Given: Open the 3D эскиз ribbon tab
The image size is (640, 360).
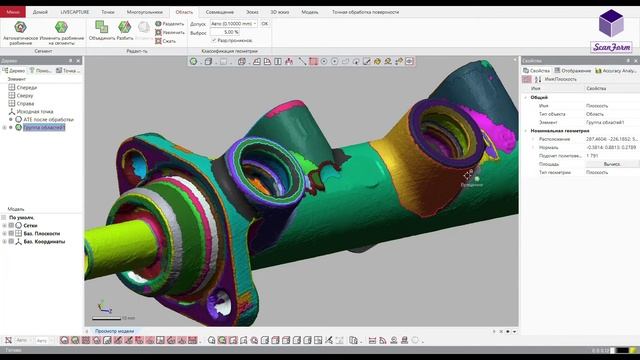Looking at the screenshot, I should click(x=280, y=12).
